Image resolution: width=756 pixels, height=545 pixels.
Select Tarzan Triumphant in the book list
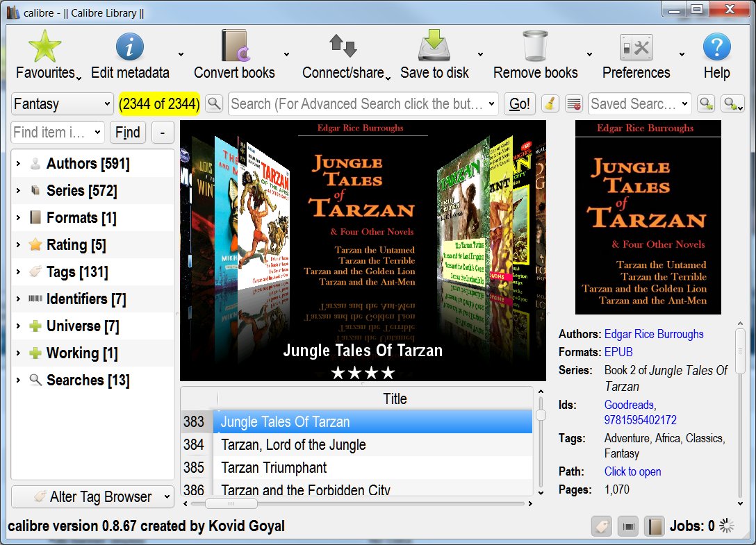pos(274,468)
